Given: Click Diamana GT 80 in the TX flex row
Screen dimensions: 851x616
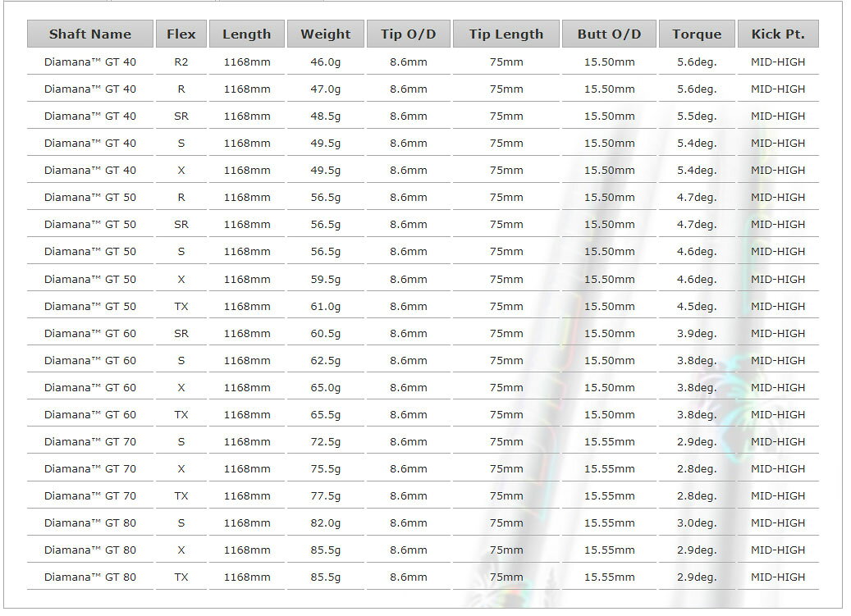Looking at the screenshot, I should [90, 577].
